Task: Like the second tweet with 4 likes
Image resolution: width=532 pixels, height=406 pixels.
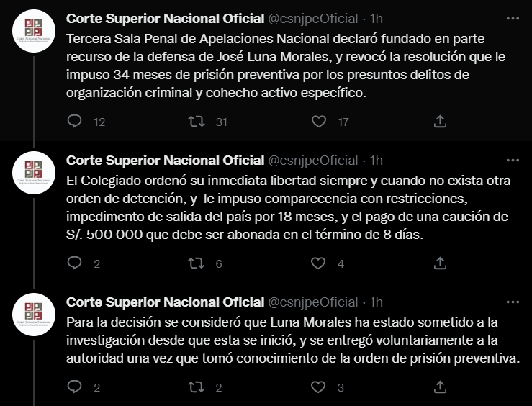Action: pos(318,263)
